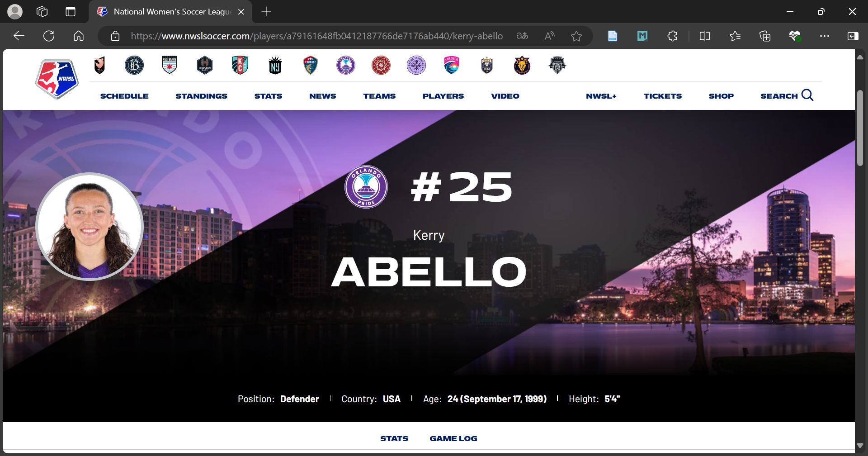This screenshot has width=868, height=456.
Task: Close the National Women's Soccer League tab
Action: pyautogui.click(x=241, y=12)
